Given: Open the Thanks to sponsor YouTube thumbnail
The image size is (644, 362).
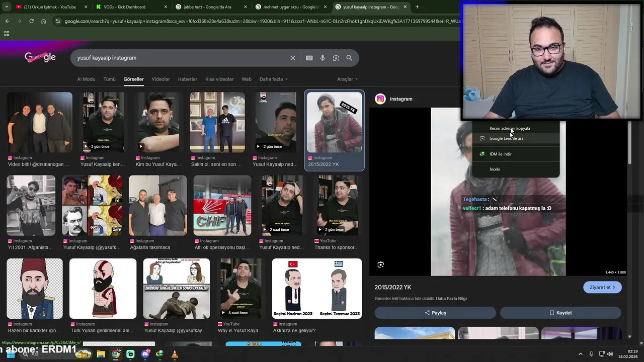Looking at the screenshot, I should [338, 205].
